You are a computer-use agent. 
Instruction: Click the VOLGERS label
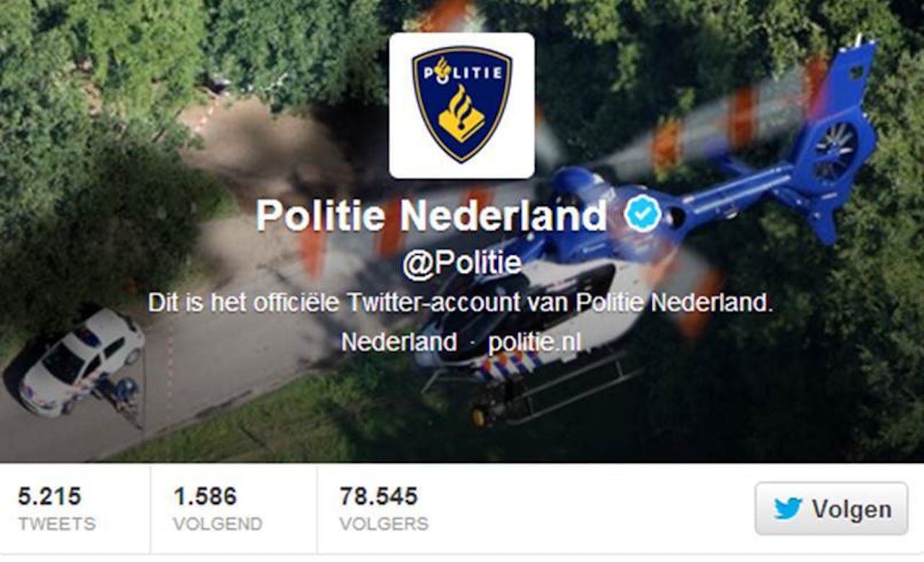pos(384,524)
